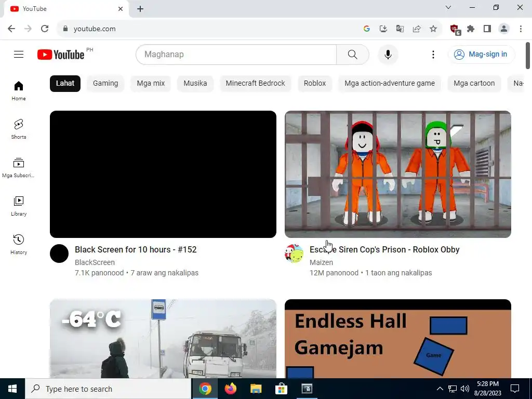Viewport: 532px width, 399px height.
Task: Share this page icon in address bar
Action: coord(417,29)
